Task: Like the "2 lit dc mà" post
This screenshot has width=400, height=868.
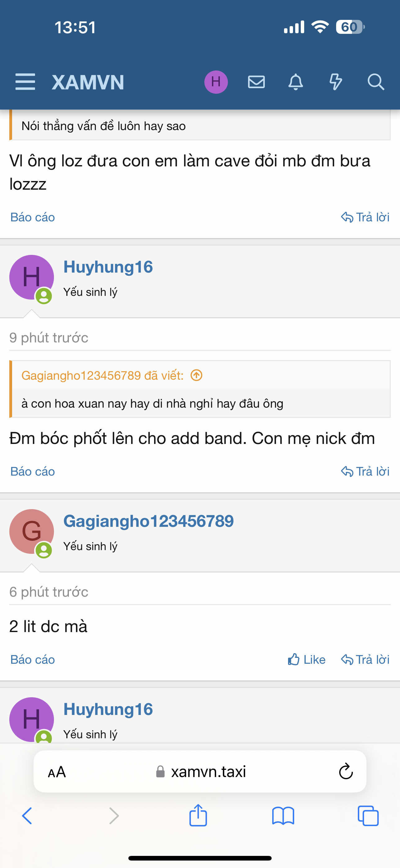Action: (x=306, y=659)
